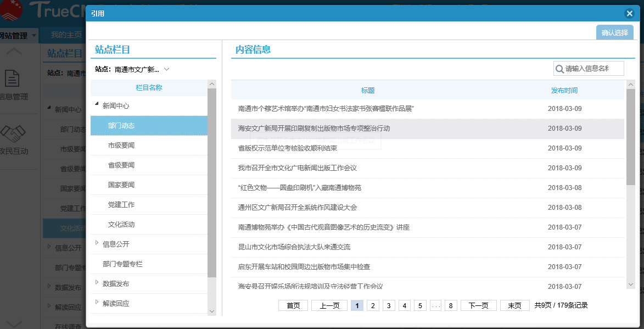This screenshot has height=329, width=644.
Task: Open 信息管理 document icon in the background sidebar
Action: [x=12, y=79]
